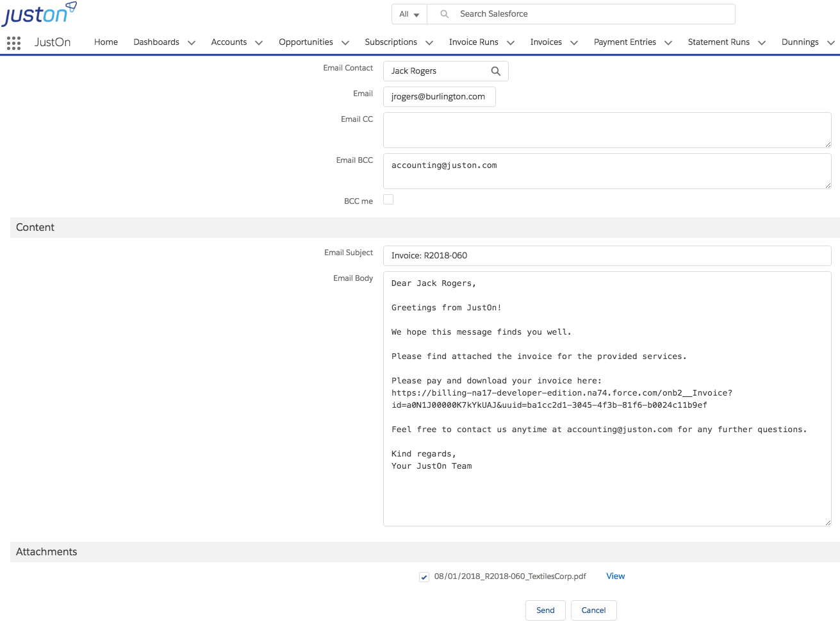Expand the Subscriptions tab chevron
Image resolution: width=840 pixels, height=629 pixels.
tap(429, 43)
